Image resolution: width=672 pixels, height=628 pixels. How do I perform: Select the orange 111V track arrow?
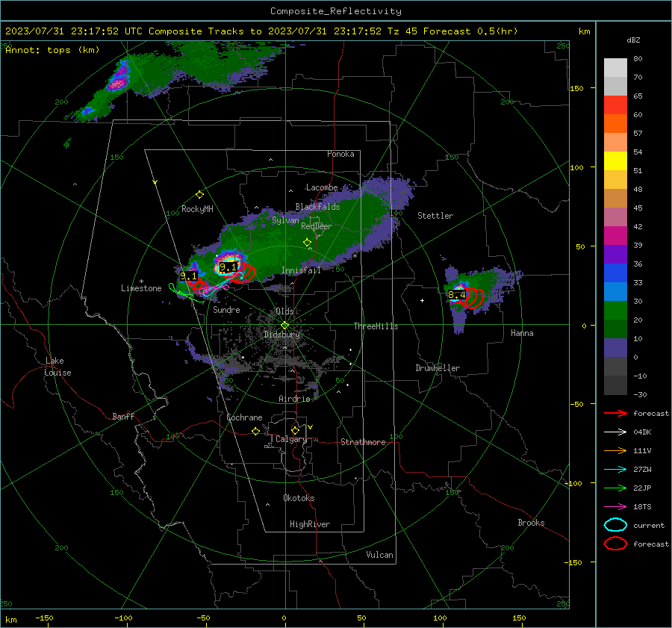pyautogui.click(x=615, y=450)
